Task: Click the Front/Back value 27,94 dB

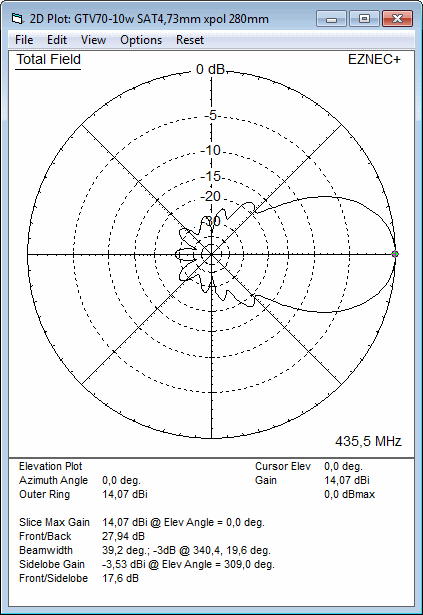Action: (x=124, y=536)
